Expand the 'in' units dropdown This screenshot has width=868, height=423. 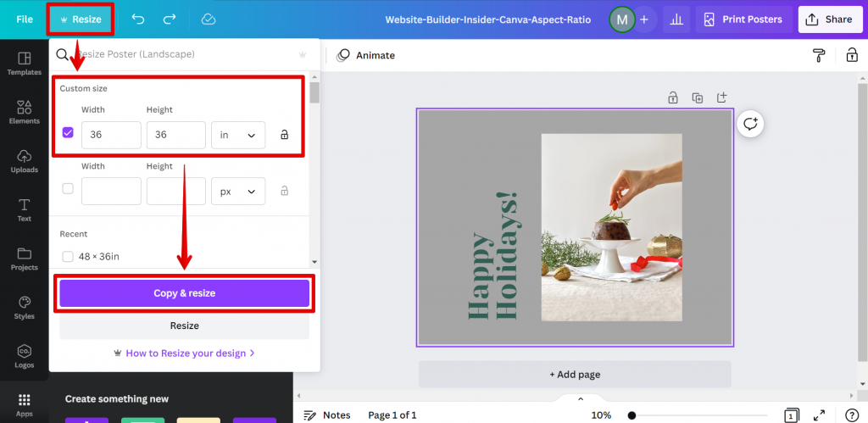[x=238, y=135]
